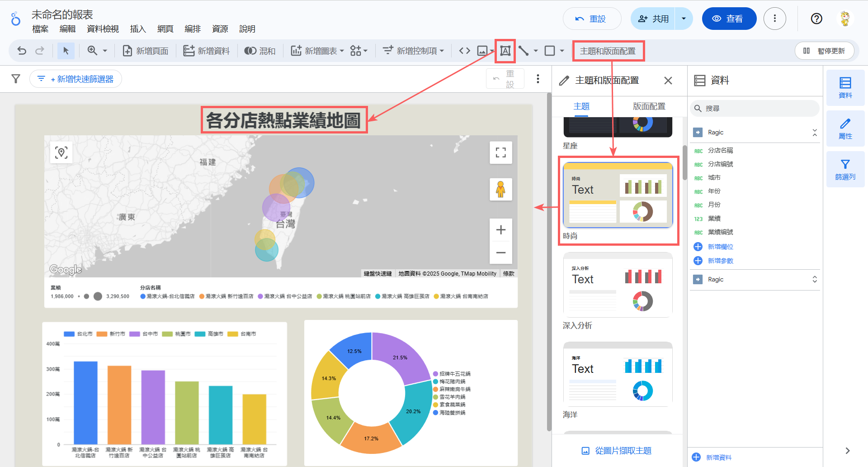Select the 星座 theme thumbnail
Image resolution: width=868 pixels, height=467 pixels.
point(618,127)
